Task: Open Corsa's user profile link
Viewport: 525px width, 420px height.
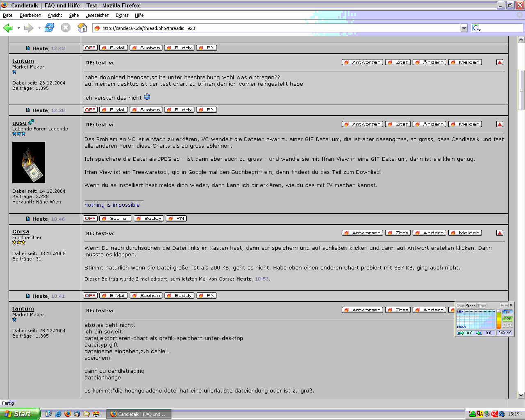Action: pos(21,232)
